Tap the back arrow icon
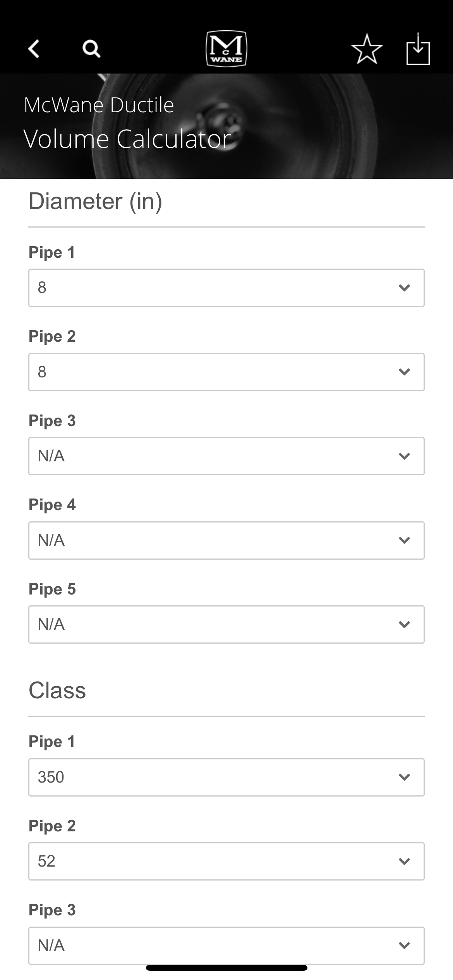 [x=34, y=49]
